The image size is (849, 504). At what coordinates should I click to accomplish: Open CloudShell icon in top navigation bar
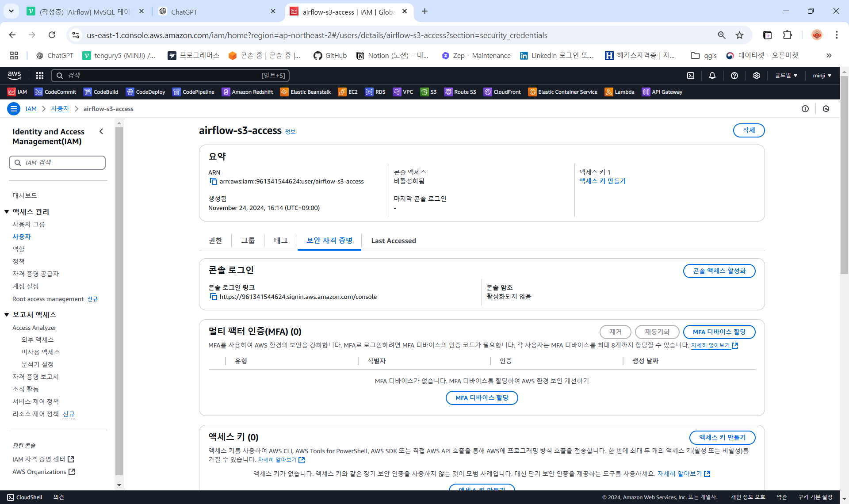pos(691,76)
